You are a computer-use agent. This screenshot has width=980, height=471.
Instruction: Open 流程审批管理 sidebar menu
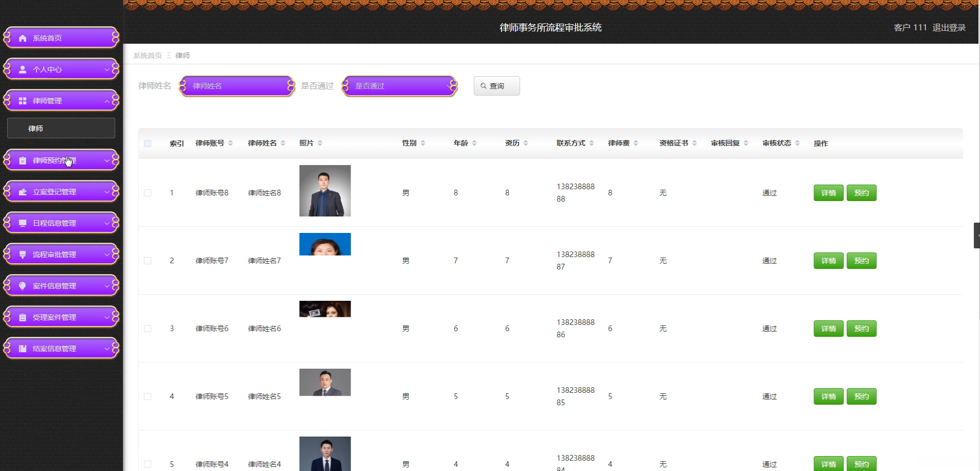(61, 255)
